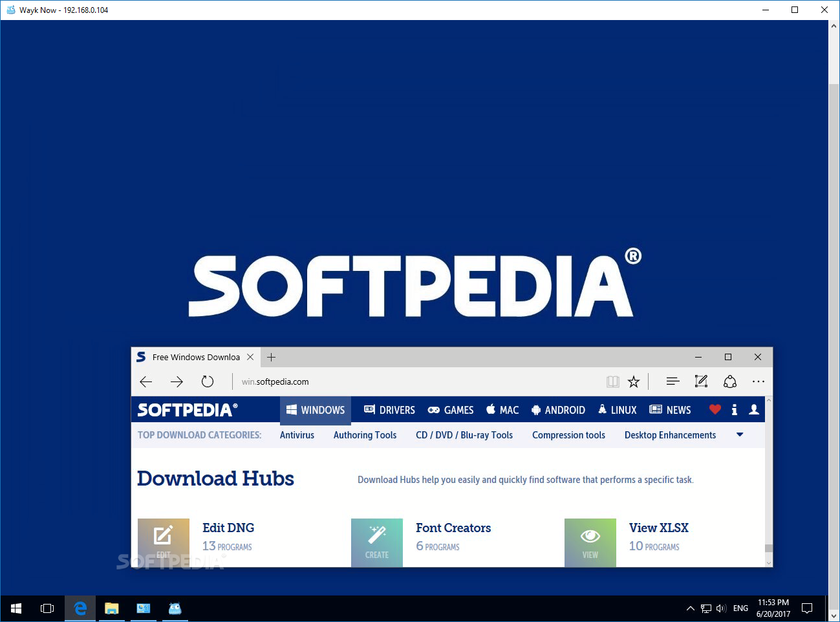The image size is (840, 622).
Task: Click the network tray icon
Action: [x=706, y=608]
